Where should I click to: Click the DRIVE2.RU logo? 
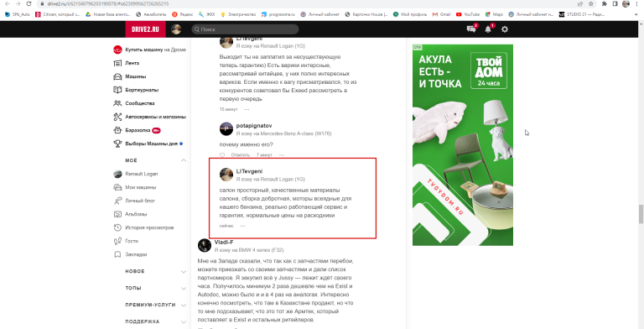click(x=145, y=29)
